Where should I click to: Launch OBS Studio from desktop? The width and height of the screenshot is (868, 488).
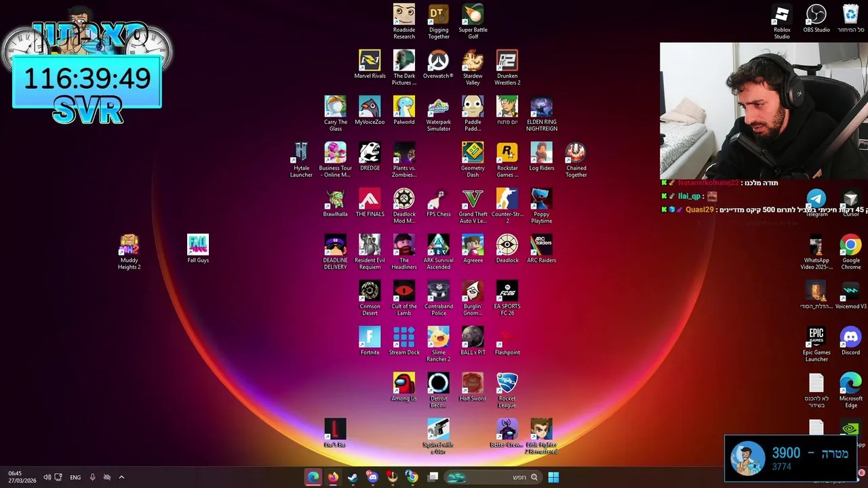(x=816, y=18)
